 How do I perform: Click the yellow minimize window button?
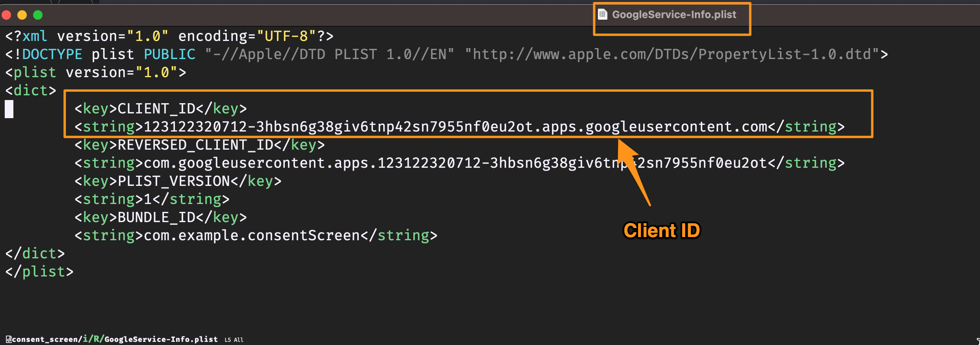point(22,15)
